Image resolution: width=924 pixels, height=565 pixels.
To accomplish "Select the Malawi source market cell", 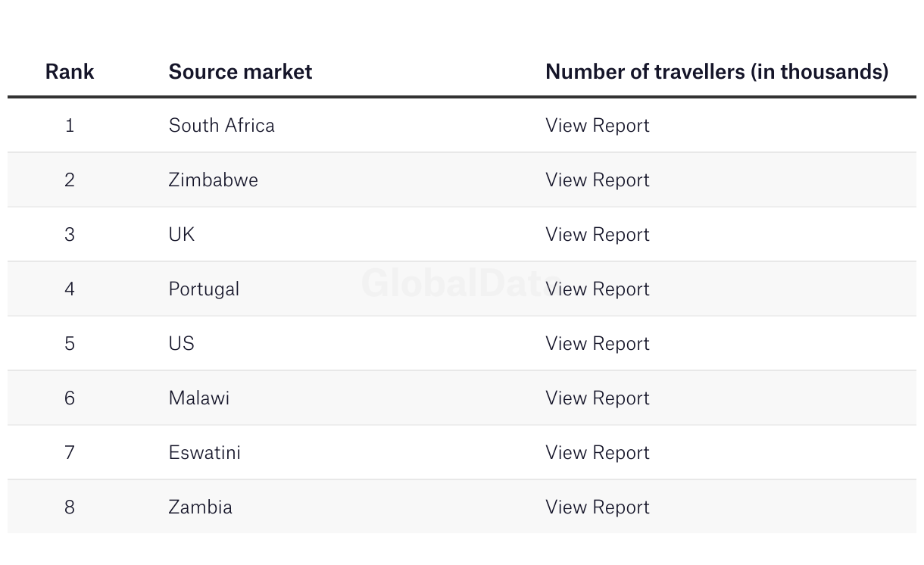I will (198, 398).
